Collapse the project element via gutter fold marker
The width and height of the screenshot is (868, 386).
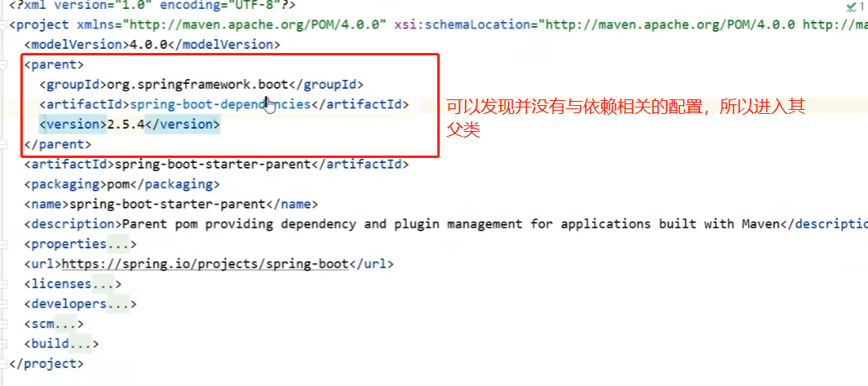pyautogui.click(x=4, y=25)
